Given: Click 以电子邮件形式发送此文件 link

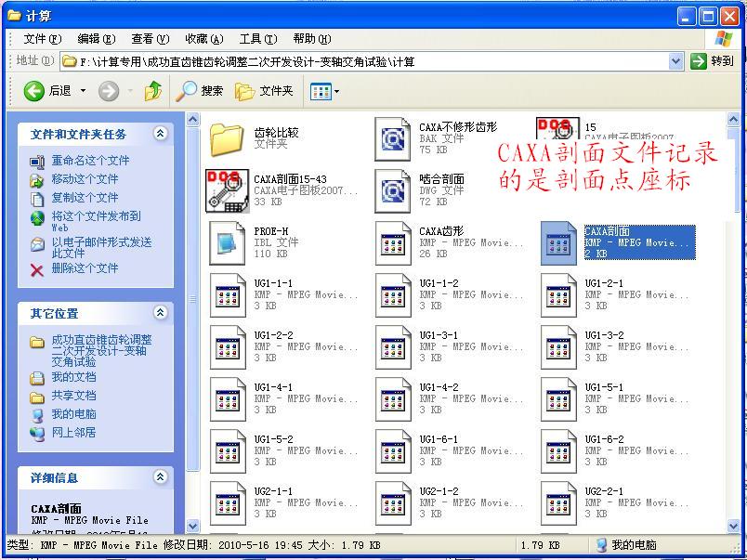Looking at the screenshot, I should pyautogui.click(x=101, y=248).
